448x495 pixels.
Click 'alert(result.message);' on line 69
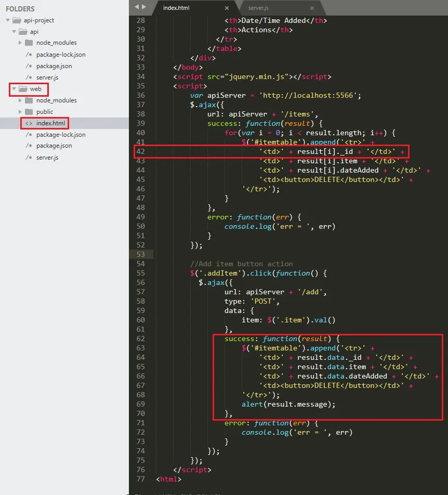pos(288,405)
